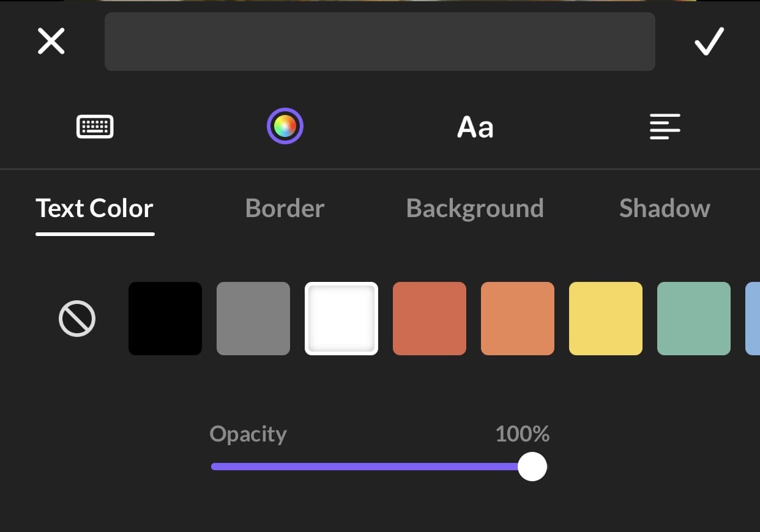Choose the red-brown color swatch

coord(430,319)
